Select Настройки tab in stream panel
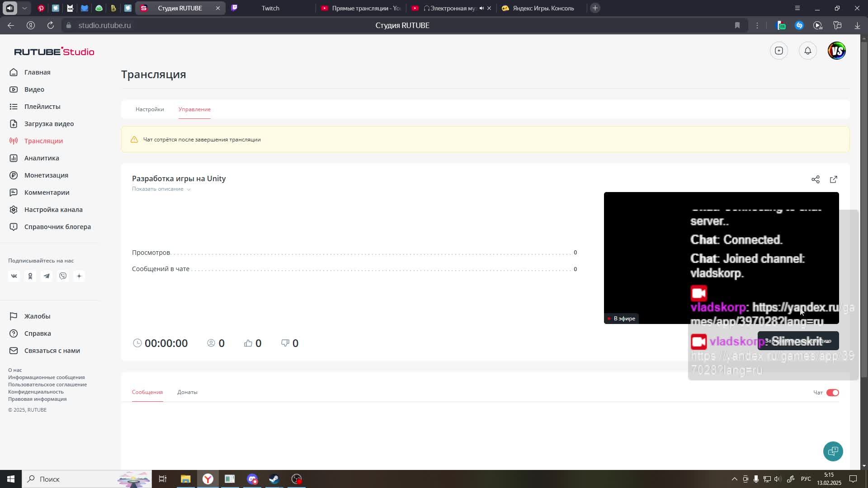This screenshot has width=868, height=488. [x=150, y=109]
